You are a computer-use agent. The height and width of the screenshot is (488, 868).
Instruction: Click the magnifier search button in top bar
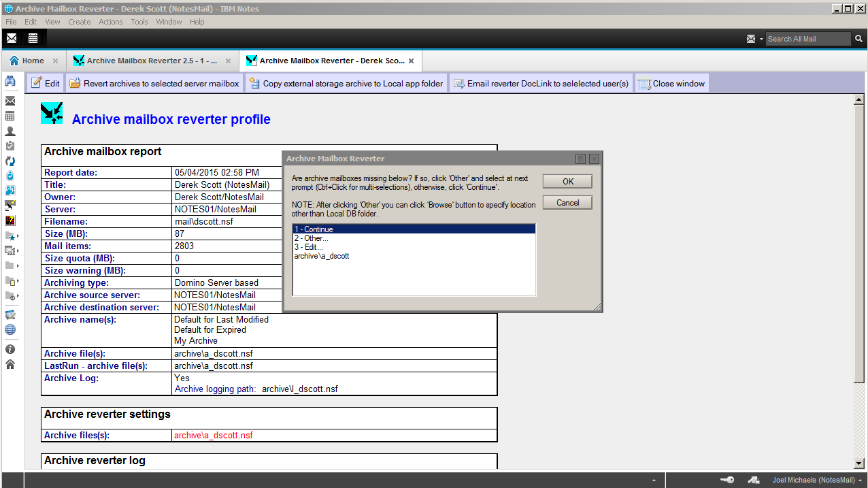[858, 39]
